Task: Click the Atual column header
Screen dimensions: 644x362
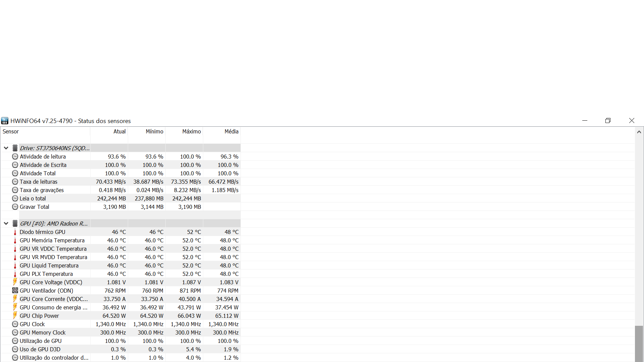Action: coord(109,131)
